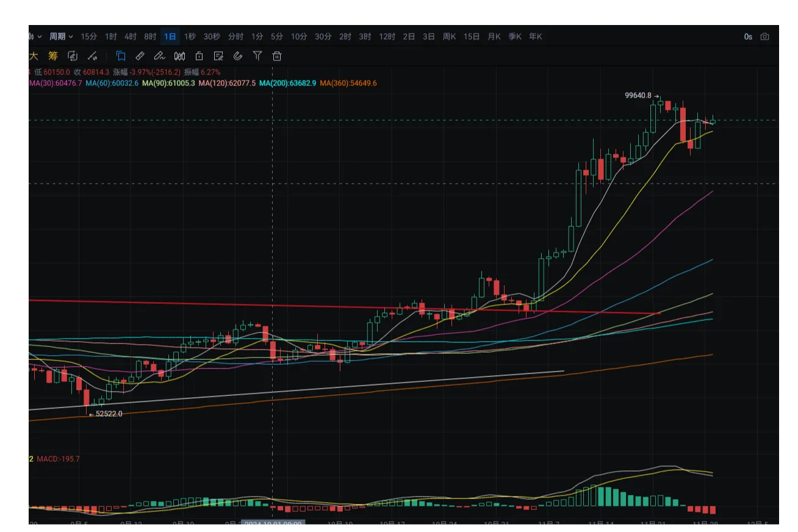This screenshot has width=798, height=532.
Task: Switch to the 30秒 timeframe
Action: [212, 37]
